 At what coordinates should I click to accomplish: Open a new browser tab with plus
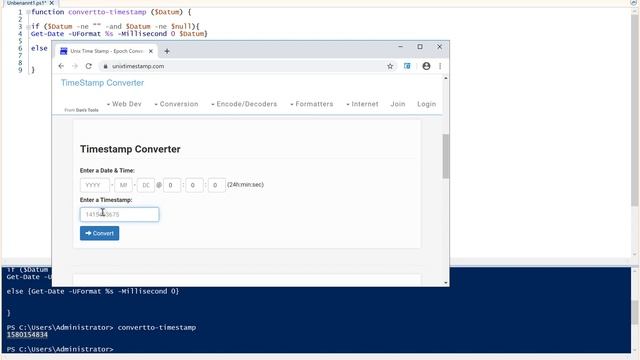coord(167,51)
